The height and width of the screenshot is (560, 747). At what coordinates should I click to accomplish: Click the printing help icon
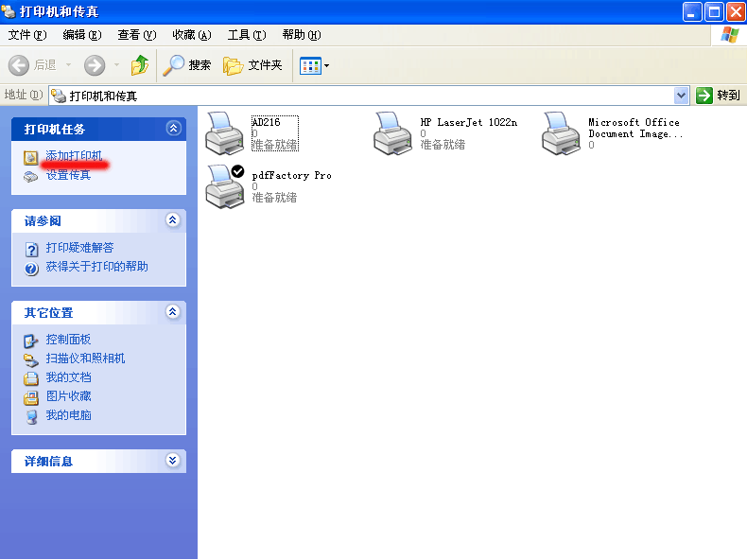pyautogui.click(x=31, y=269)
